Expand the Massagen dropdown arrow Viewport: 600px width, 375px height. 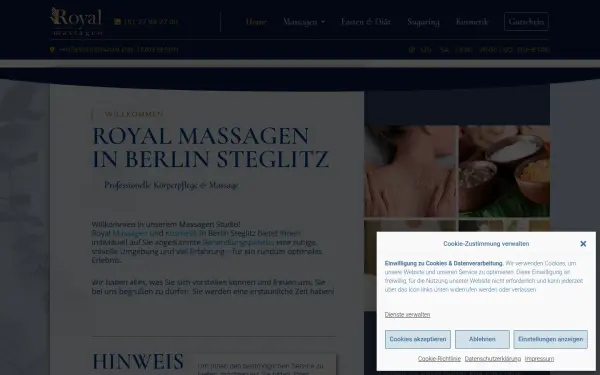click(x=323, y=22)
